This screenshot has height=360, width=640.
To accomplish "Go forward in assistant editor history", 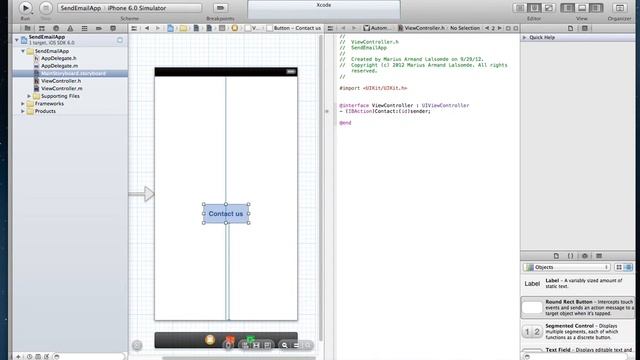I will coord(353,28).
